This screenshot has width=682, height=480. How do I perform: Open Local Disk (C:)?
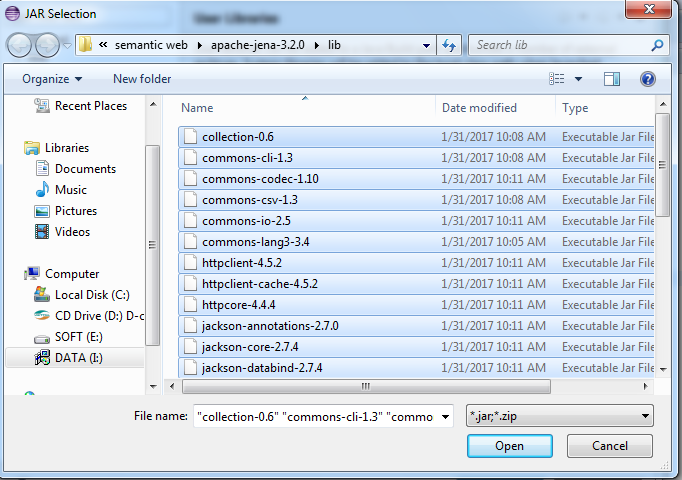coord(82,295)
